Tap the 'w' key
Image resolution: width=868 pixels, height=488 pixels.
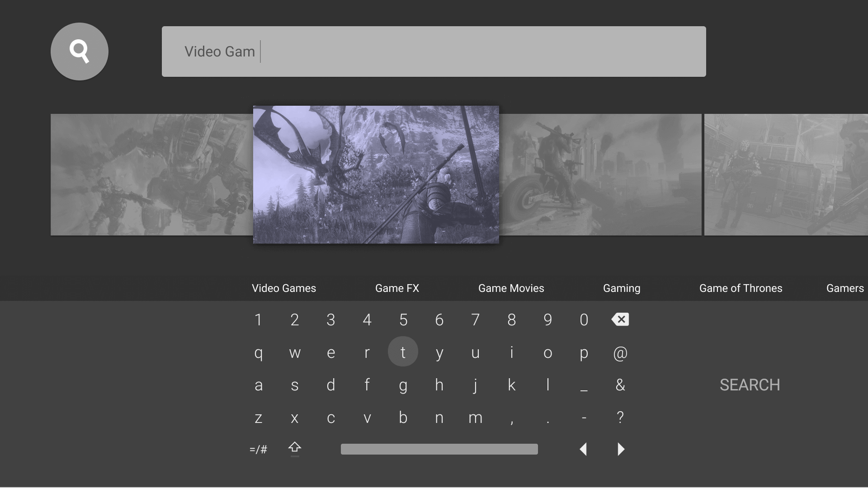295,352
